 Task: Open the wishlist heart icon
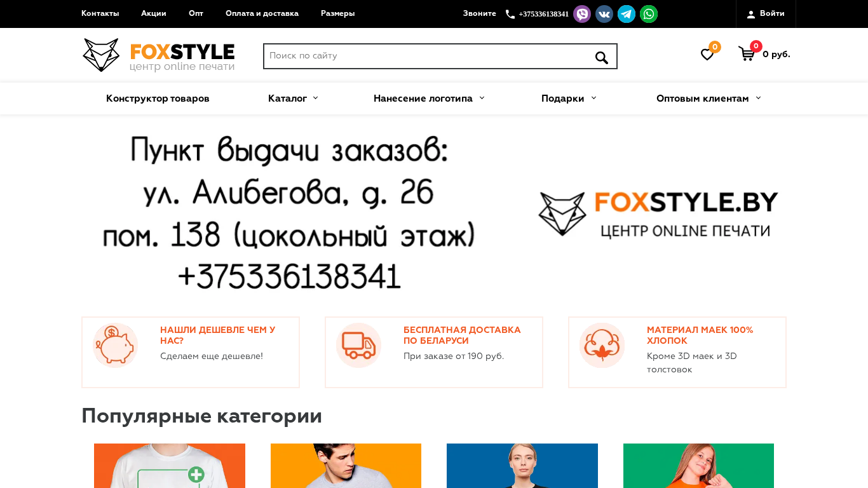(707, 55)
